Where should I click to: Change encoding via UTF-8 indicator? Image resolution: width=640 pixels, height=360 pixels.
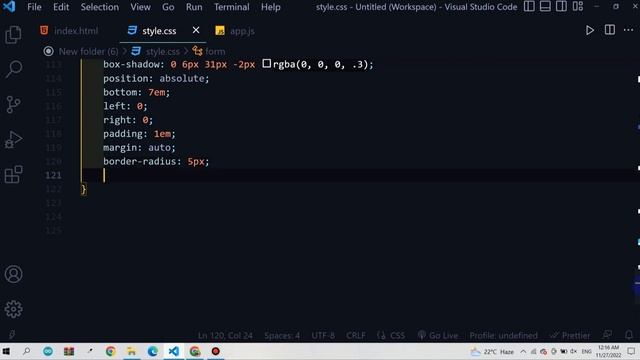(x=323, y=336)
